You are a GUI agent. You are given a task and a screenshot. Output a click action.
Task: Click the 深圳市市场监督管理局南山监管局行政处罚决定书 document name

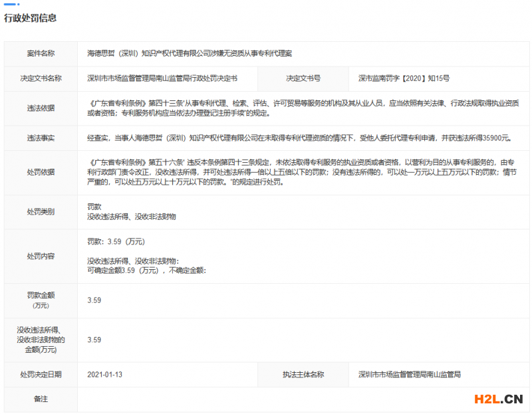(162, 78)
